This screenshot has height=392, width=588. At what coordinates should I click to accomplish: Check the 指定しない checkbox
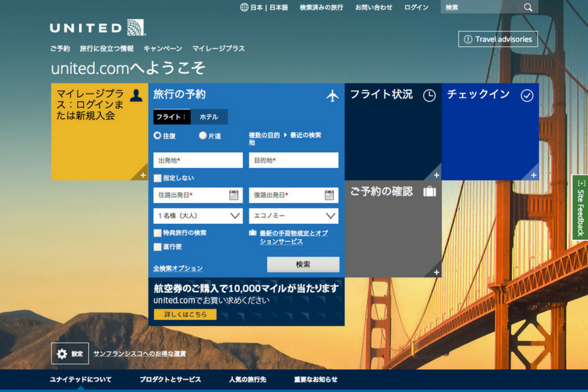pyautogui.click(x=158, y=178)
